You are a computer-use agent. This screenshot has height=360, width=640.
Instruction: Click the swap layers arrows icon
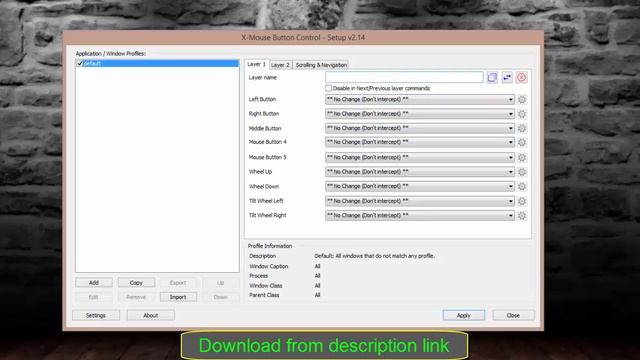tap(507, 78)
